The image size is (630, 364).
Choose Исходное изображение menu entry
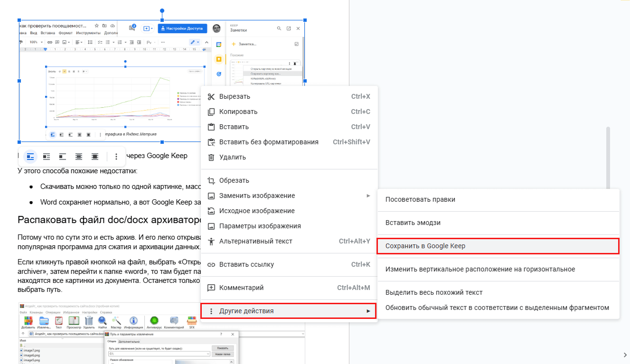click(289, 211)
